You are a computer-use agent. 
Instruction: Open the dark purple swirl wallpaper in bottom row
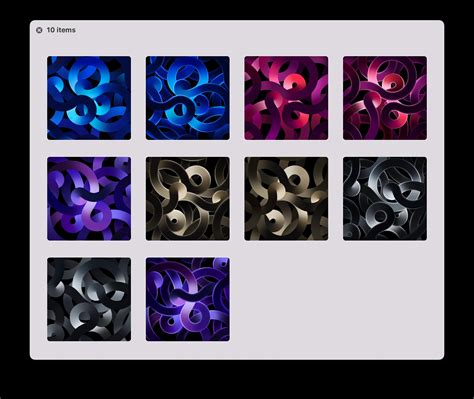(188, 299)
